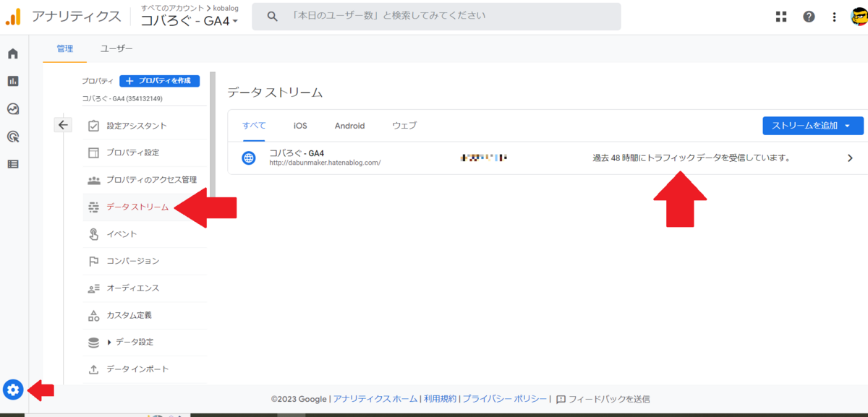Expand the データ設定 menu section
Viewport: 868px width, 417px height.
109,342
